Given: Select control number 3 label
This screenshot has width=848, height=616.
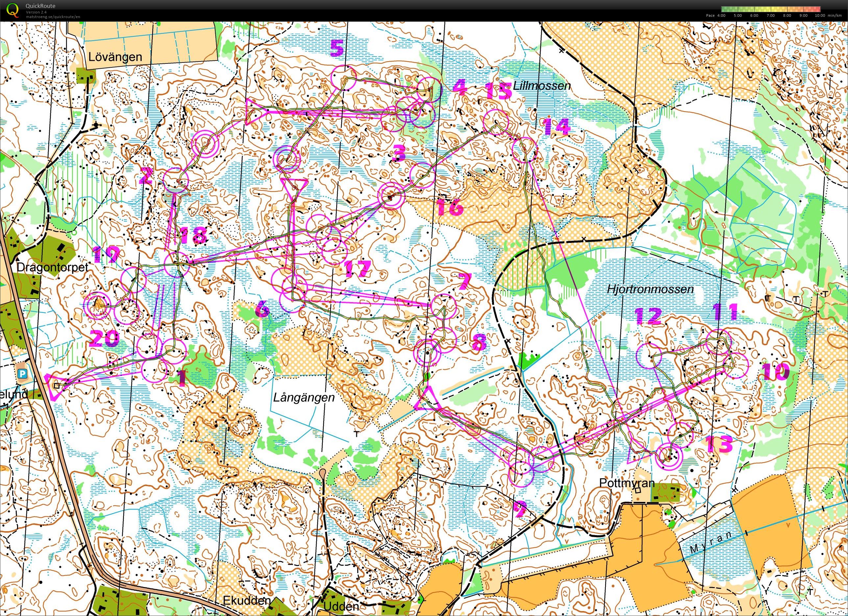Looking at the screenshot, I should [399, 154].
